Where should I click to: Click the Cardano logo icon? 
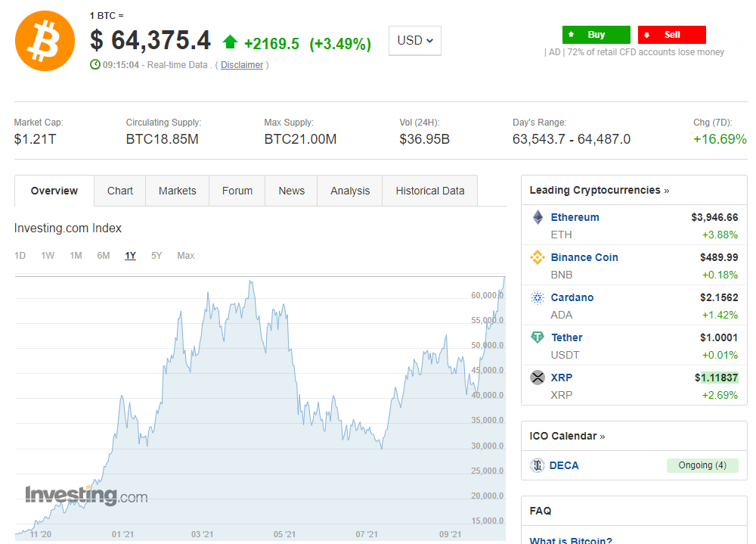tap(537, 297)
